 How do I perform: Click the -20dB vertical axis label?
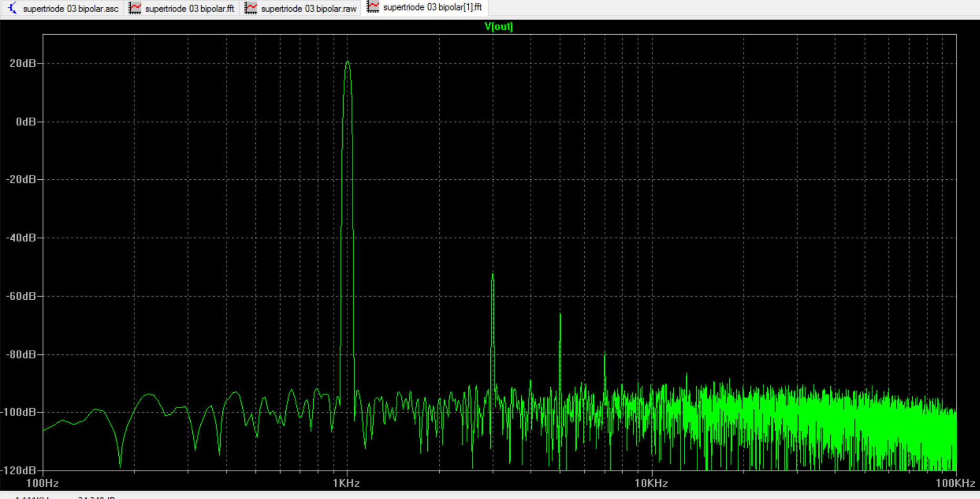[x=21, y=179]
